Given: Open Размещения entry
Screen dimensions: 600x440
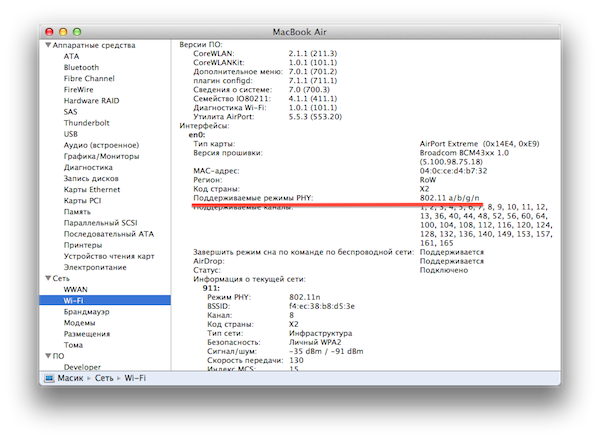Looking at the screenshot, I should (87, 334).
